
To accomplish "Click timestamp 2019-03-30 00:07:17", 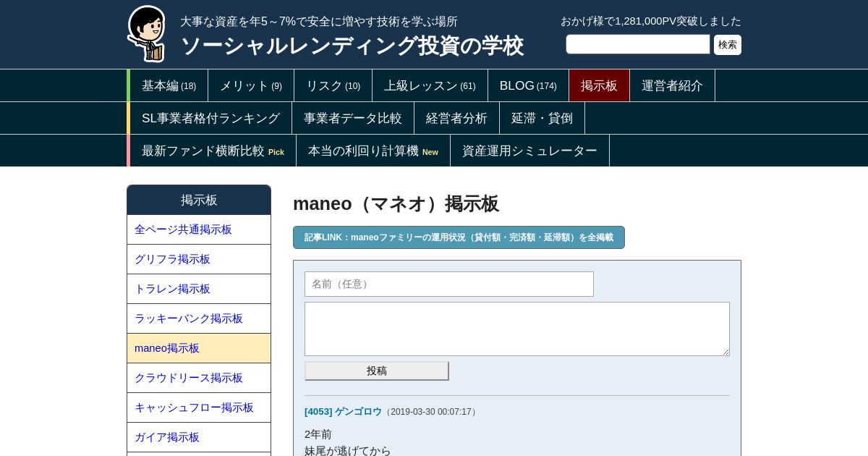I will [430, 412].
